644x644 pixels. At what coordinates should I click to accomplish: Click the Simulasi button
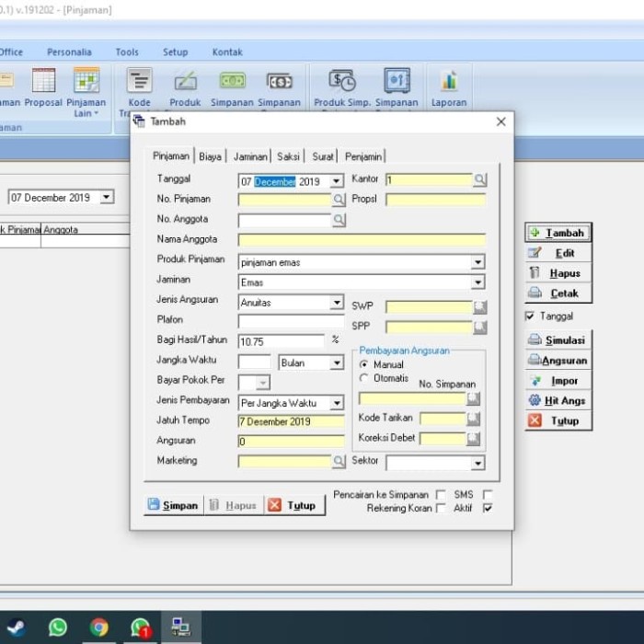coord(558,340)
